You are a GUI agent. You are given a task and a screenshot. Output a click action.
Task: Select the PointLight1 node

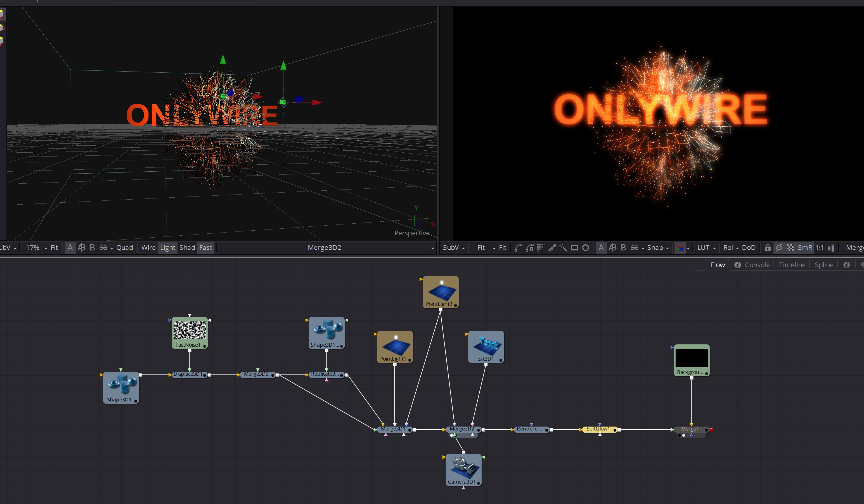(395, 347)
